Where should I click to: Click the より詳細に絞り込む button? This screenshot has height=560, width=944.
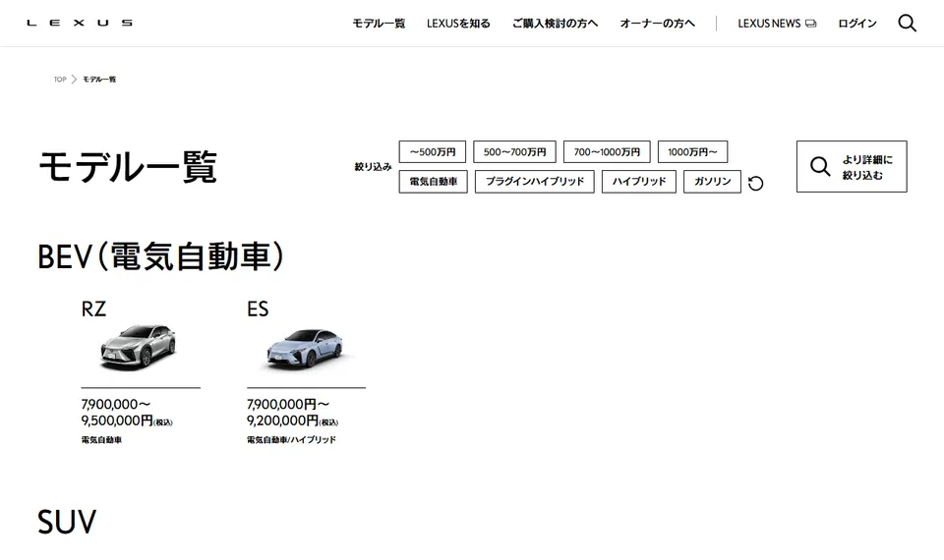(852, 167)
